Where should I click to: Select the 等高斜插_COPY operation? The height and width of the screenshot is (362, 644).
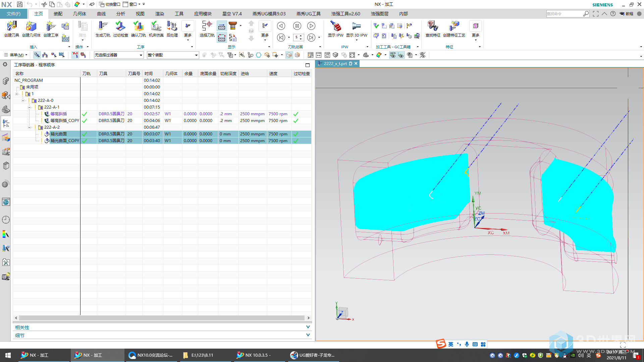tap(65, 121)
